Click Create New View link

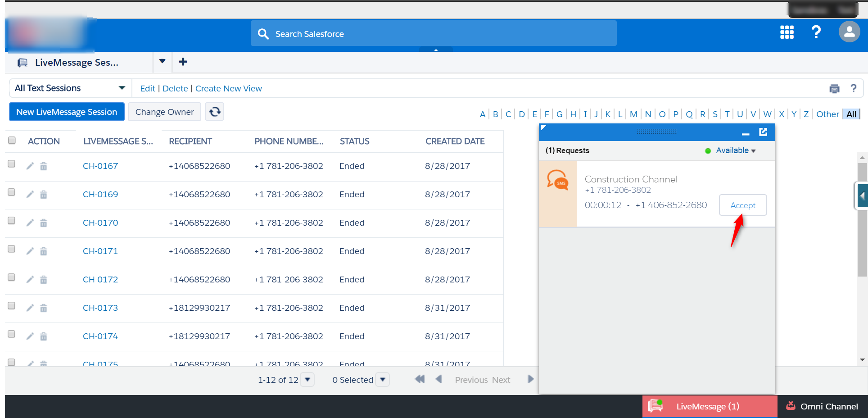[229, 89]
